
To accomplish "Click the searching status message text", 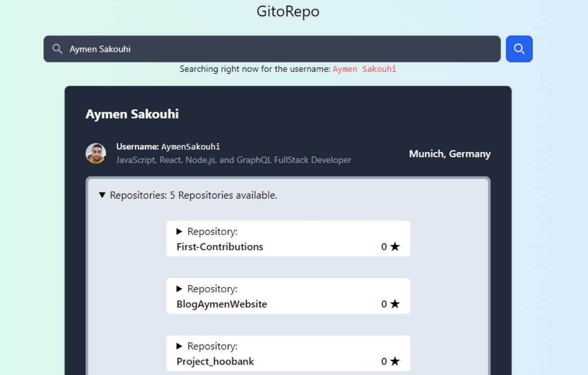I will (x=287, y=69).
